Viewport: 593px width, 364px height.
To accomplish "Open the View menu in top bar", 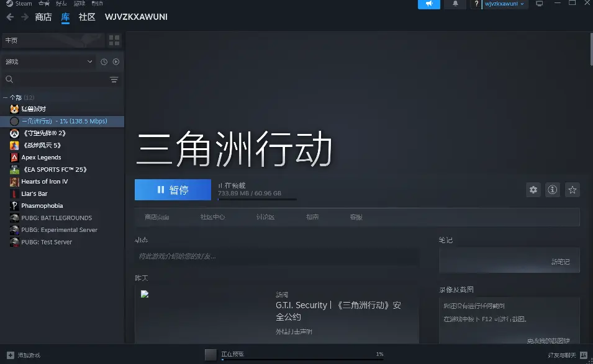I will click(x=44, y=3).
